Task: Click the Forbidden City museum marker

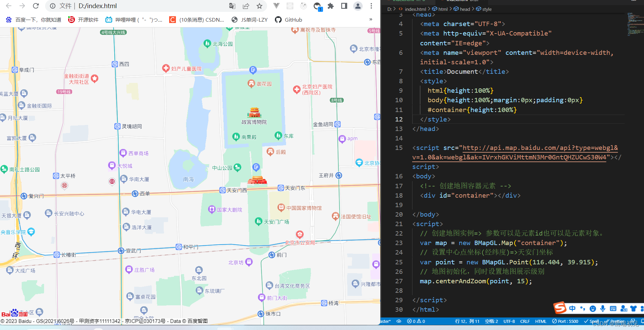Action: click(x=254, y=112)
